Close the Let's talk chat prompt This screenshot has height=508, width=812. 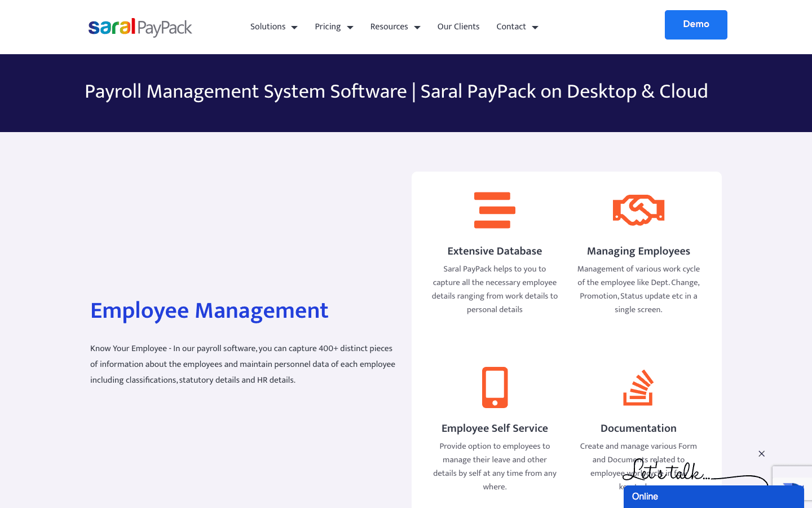click(x=761, y=454)
